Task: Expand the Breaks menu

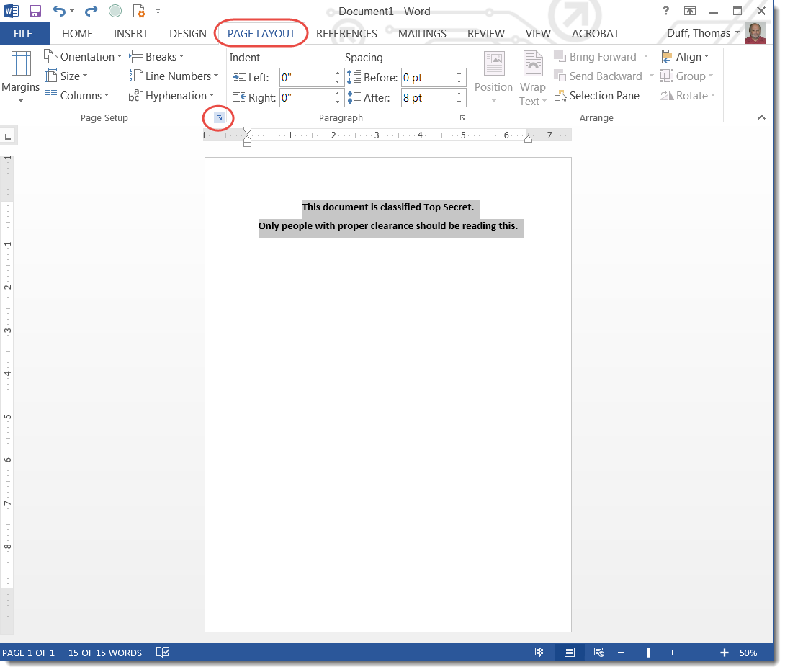Action: pos(157,56)
